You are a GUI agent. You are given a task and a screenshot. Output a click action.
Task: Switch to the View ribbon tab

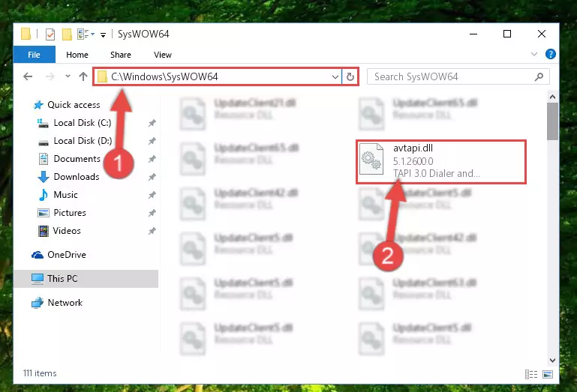[x=163, y=55]
